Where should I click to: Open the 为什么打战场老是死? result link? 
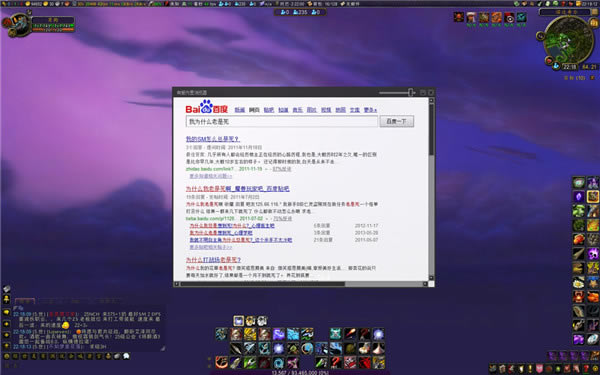(x=214, y=260)
